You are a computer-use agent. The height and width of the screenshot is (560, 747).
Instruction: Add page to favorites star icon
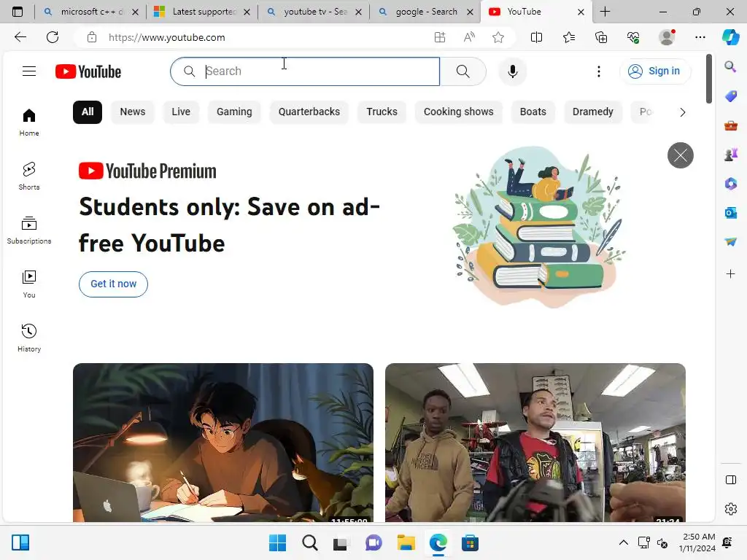pos(498,37)
